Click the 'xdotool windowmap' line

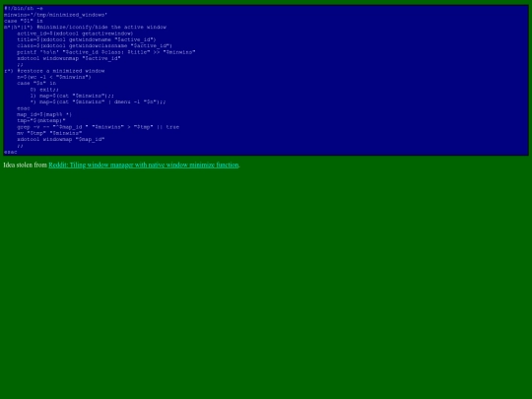coord(61,139)
